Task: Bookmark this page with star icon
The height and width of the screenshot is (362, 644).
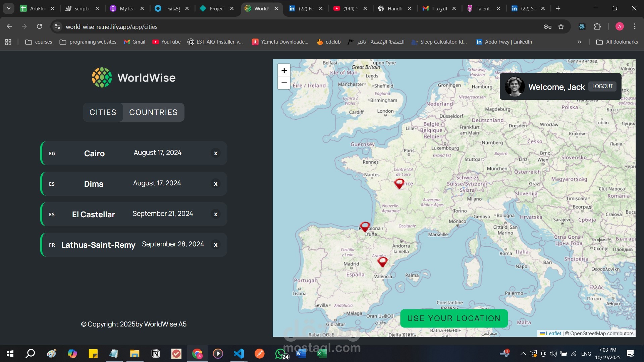Action: 561,26
